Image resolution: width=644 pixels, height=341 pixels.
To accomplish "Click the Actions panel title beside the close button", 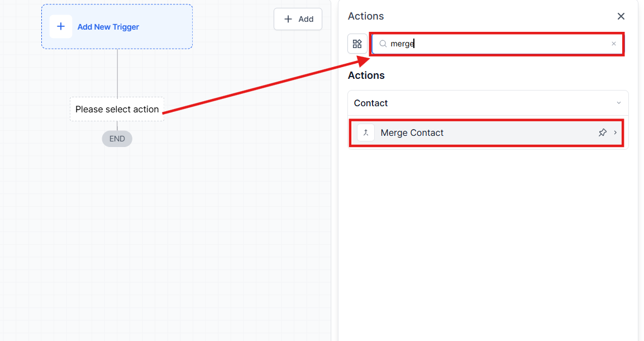I will pyautogui.click(x=366, y=16).
